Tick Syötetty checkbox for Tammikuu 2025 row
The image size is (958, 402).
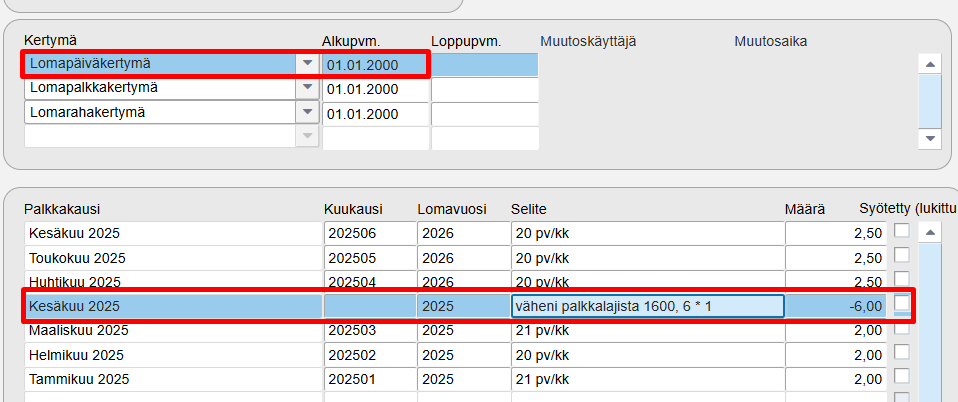(902, 376)
